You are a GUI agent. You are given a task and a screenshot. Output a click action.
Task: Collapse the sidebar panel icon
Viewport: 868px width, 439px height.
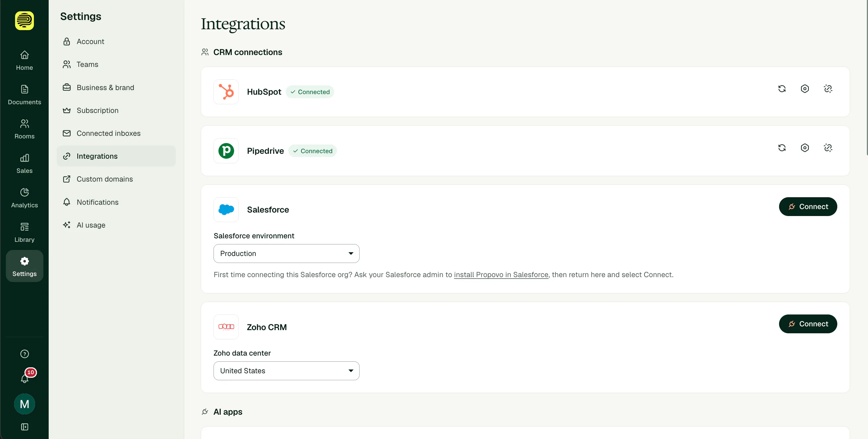(x=24, y=427)
